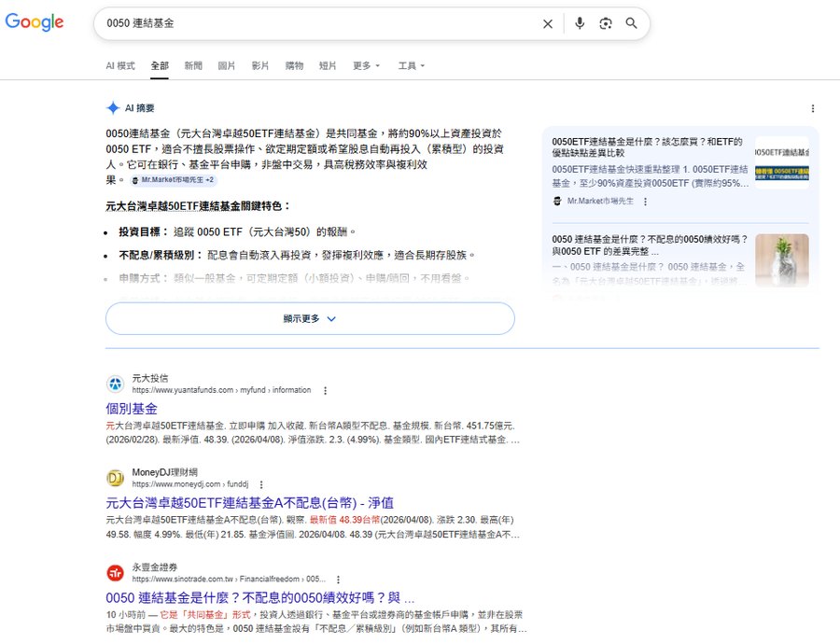Click the MoneyDJ理財網 favicon
The width and height of the screenshot is (840, 643).
115,478
